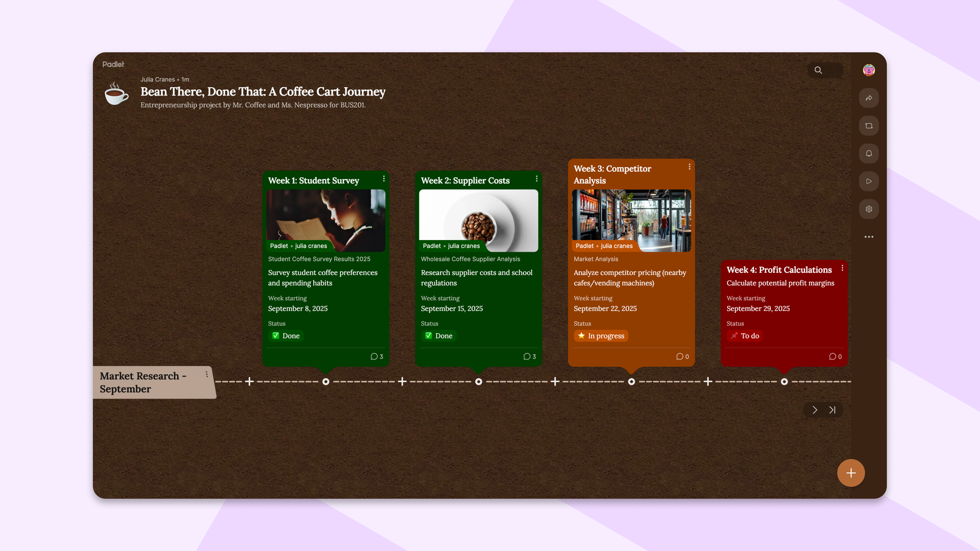Open the share options in the sidebar
The height and width of the screenshot is (551, 980).
pyautogui.click(x=869, y=98)
